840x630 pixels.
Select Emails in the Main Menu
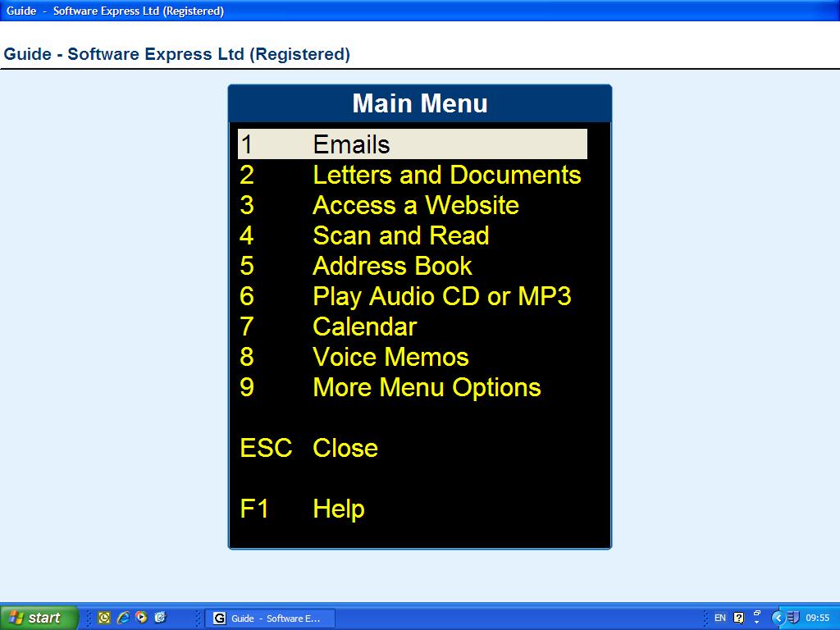coord(412,144)
